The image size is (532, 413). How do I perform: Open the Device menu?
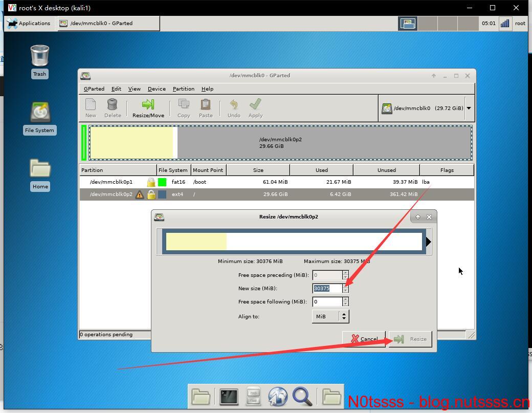coord(157,89)
